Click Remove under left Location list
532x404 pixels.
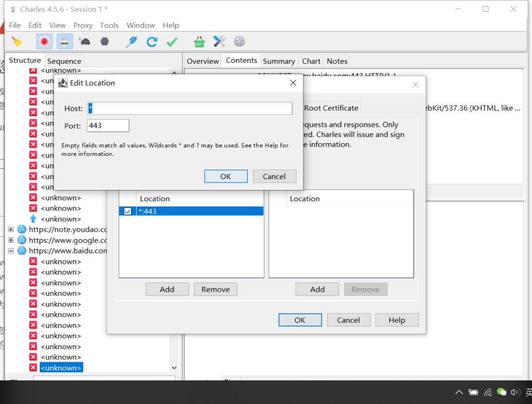(215, 289)
